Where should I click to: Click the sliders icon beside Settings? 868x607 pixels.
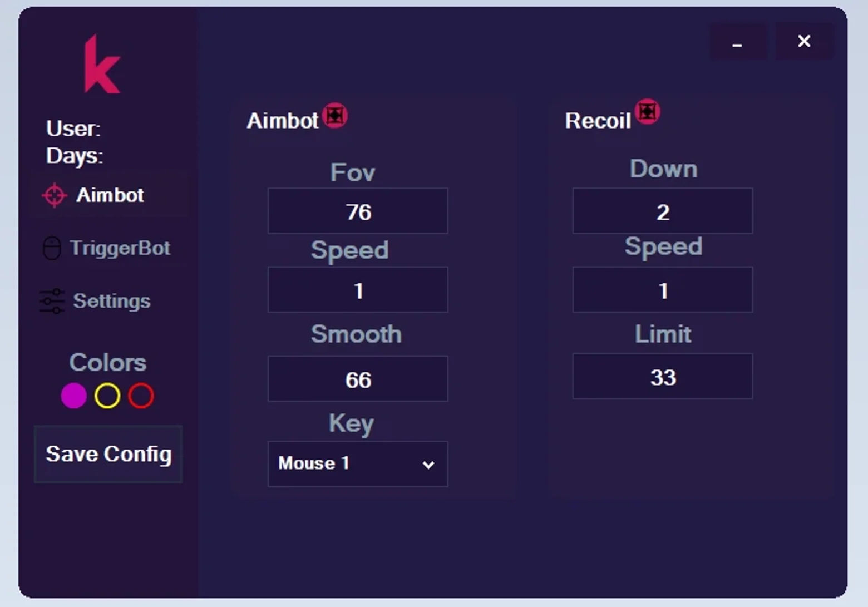click(52, 301)
